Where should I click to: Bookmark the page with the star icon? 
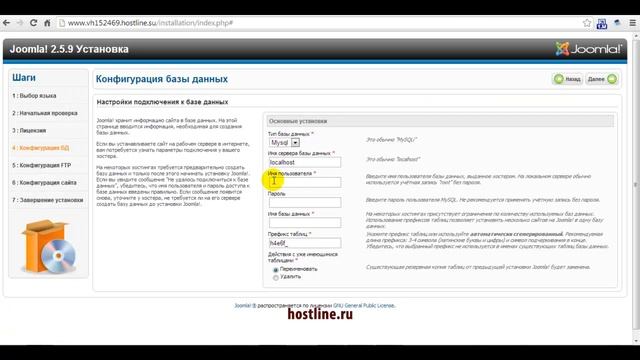(x=587, y=23)
